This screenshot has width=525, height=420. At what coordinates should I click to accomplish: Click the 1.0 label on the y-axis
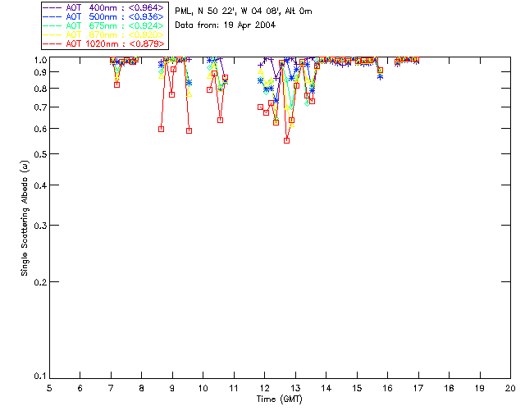click(40, 60)
